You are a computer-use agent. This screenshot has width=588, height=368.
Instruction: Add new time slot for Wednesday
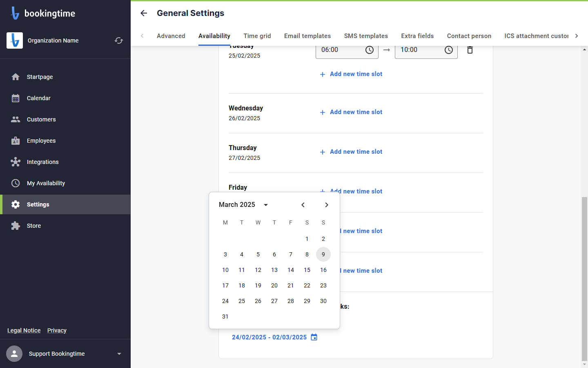tap(351, 112)
